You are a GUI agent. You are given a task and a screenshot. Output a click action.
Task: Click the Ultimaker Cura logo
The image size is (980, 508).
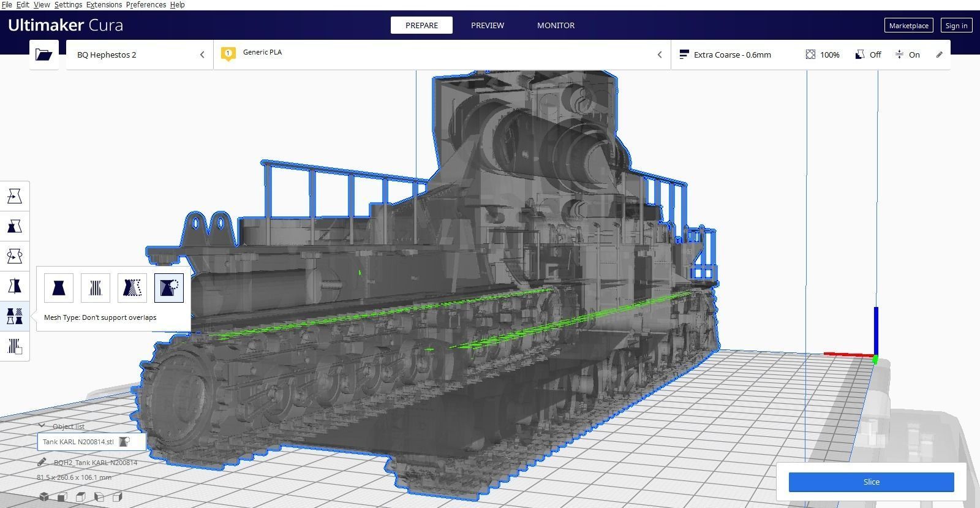(x=66, y=25)
